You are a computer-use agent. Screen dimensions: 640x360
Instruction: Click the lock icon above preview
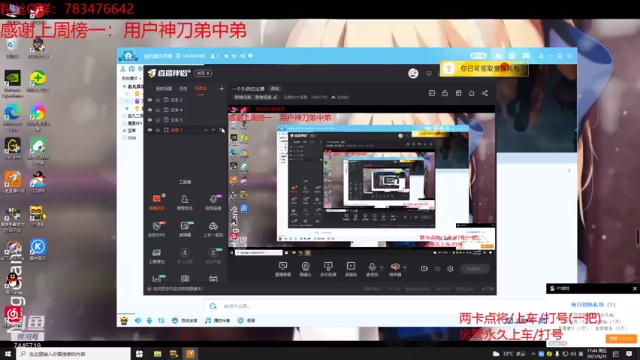click(x=445, y=93)
